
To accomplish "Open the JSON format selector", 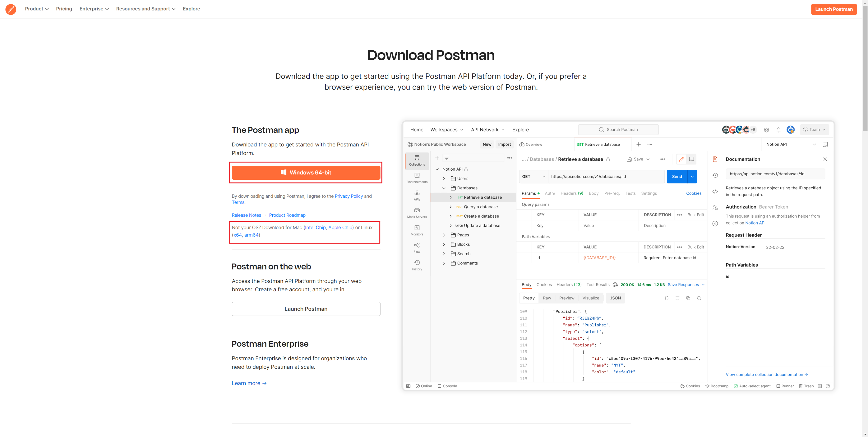I will coord(615,298).
